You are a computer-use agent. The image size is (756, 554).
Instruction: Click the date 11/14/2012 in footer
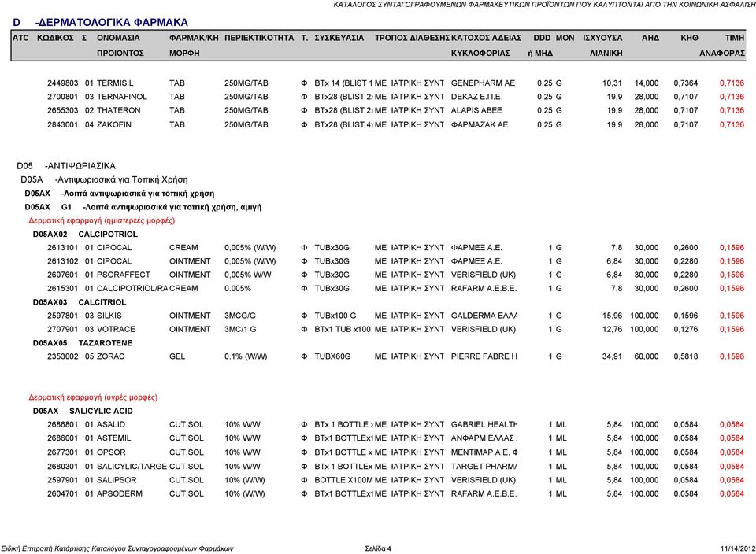(738, 548)
